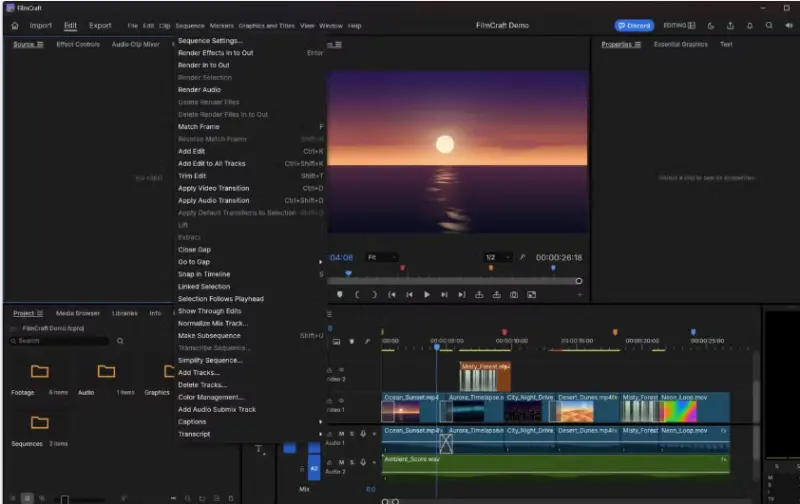Click the Lift button under the monitor
This screenshot has height=504, width=800.
479,294
